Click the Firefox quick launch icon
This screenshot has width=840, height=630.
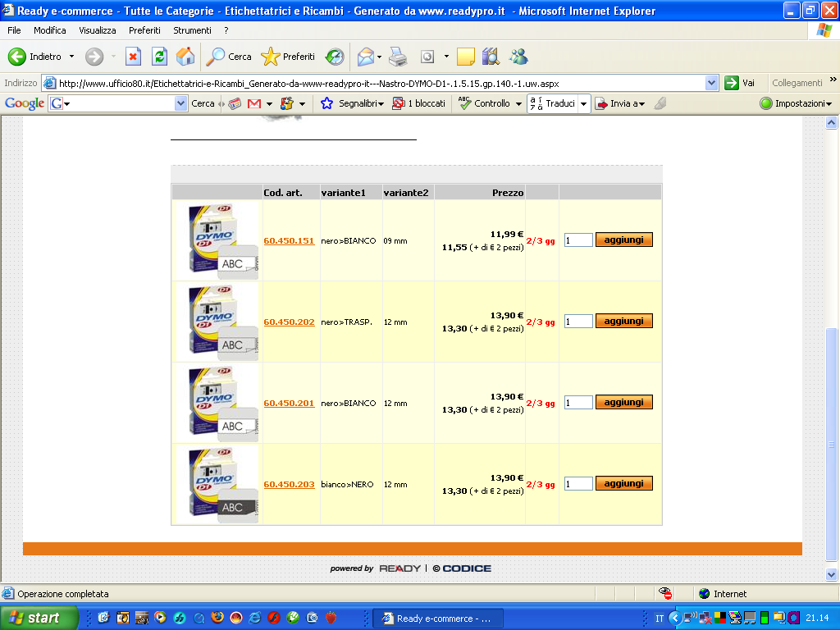click(x=217, y=618)
